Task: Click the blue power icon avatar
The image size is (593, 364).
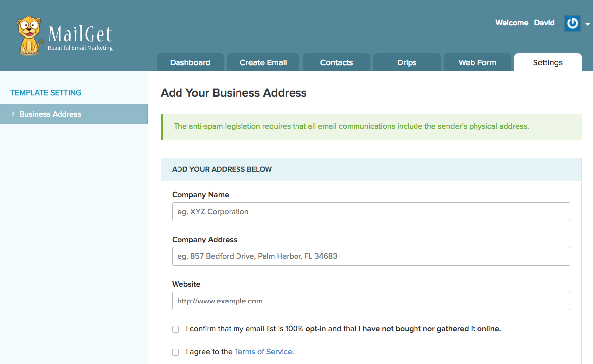Action: pyautogui.click(x=572, y=23)
